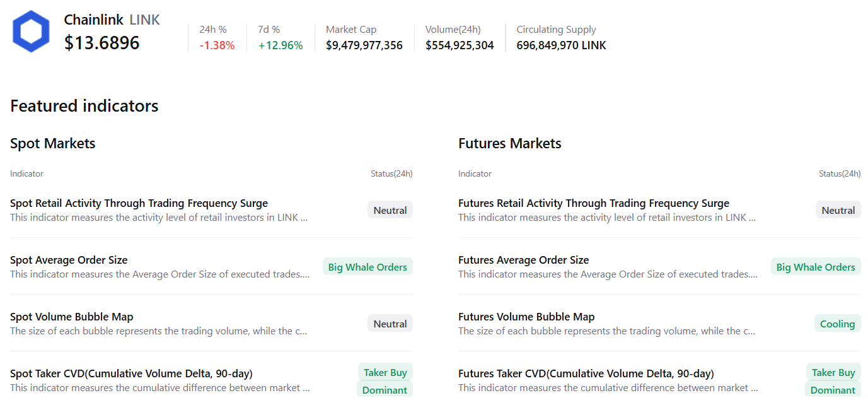Click the Spot Markets section heading
The image size is (868, 405).
point(52,143)
